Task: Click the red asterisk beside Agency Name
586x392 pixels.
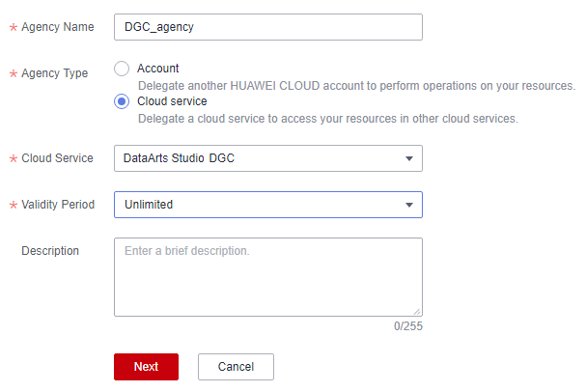Action: 14,27
